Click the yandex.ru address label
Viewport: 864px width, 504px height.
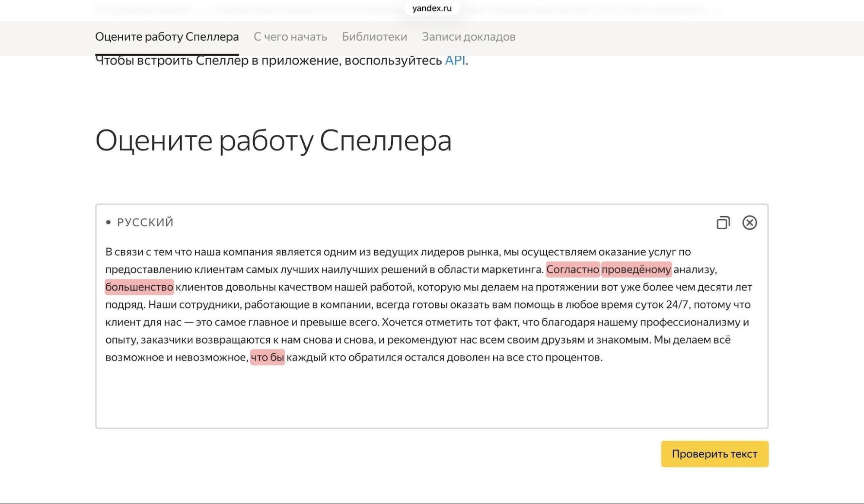pyautogui.click(x=432, y=8)
